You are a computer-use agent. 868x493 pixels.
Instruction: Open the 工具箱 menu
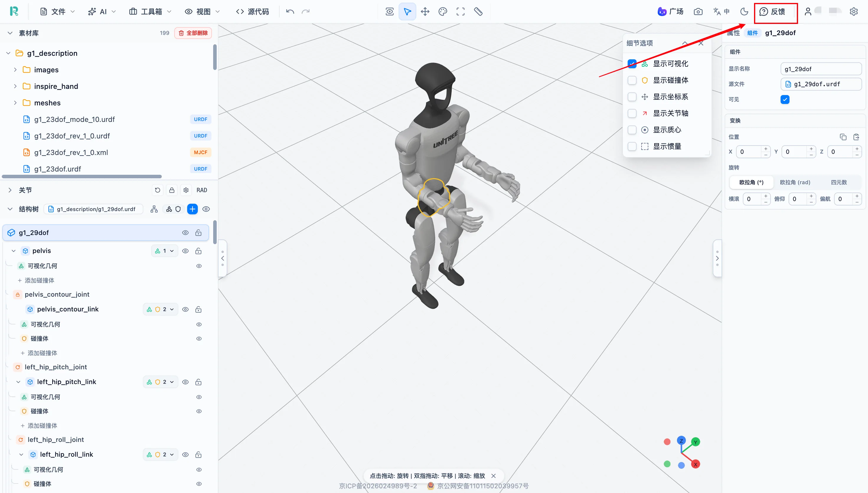point(150,12)
